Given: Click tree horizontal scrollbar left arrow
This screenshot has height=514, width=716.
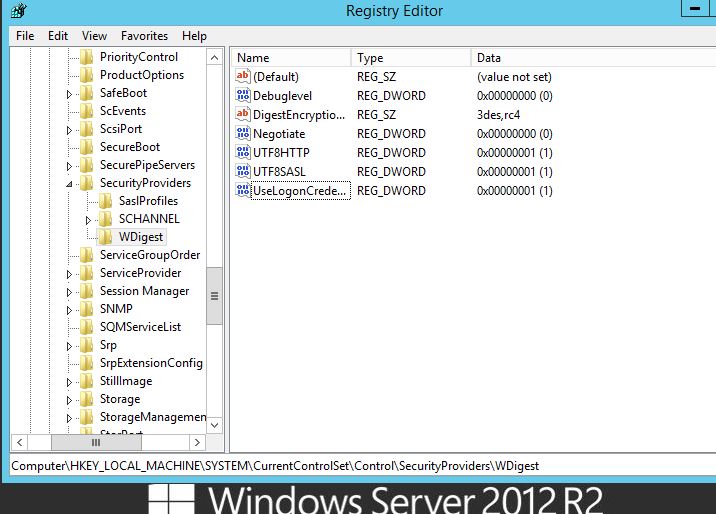Looking at the screenshot, I should coord(19,442).
